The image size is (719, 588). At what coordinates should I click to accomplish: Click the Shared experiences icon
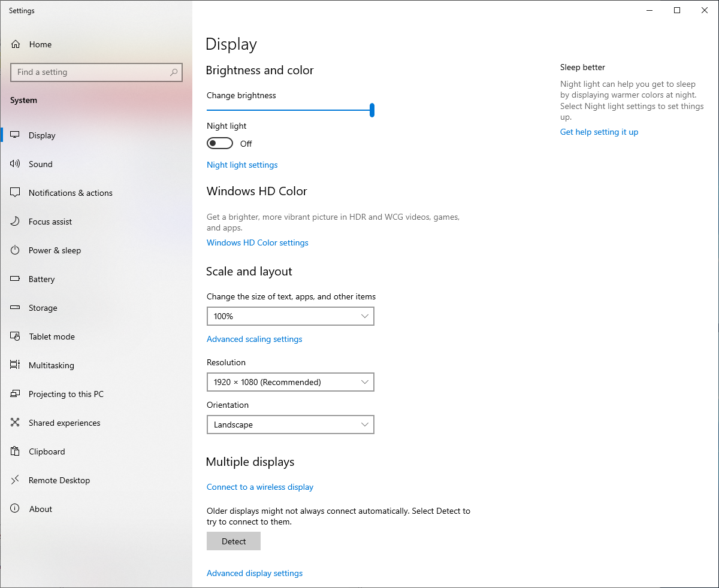[16, 423]
